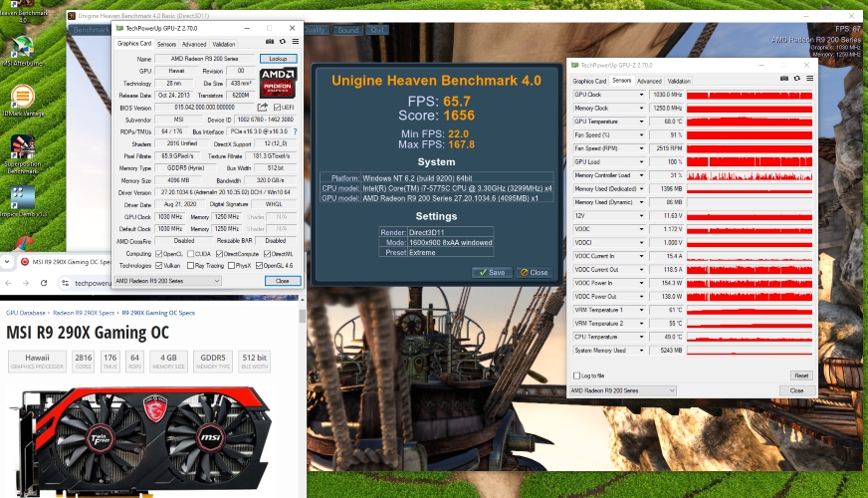868x498 pixels.
Task: Click Close button in GPU-Z Graphics Card window
Action: (x=283, y=281)
